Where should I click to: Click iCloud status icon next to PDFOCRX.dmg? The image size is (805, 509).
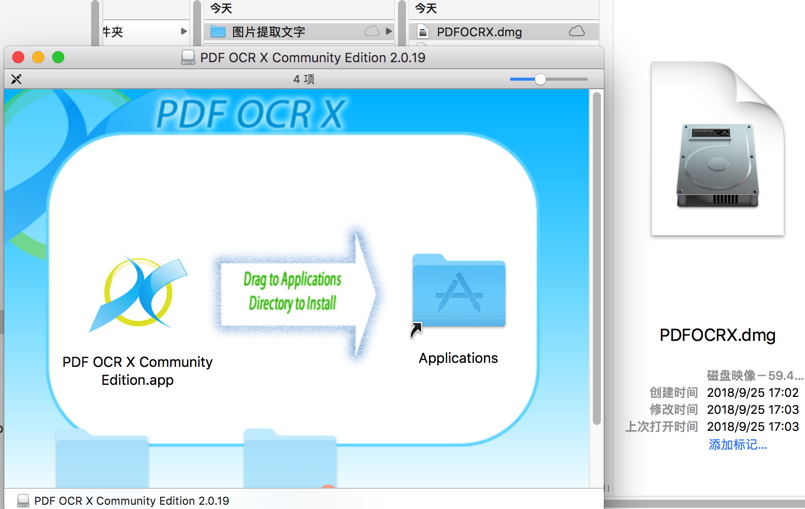[x=577, y=32]
